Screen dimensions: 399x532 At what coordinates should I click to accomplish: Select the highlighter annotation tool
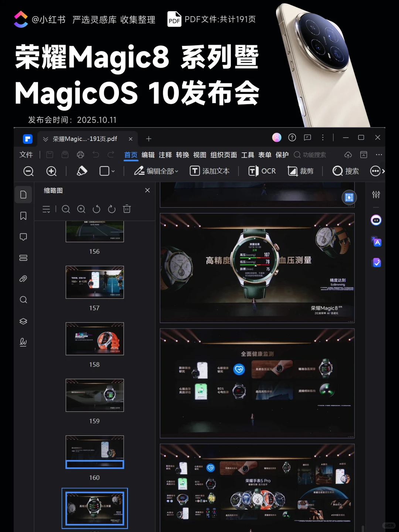click(82, 171)
